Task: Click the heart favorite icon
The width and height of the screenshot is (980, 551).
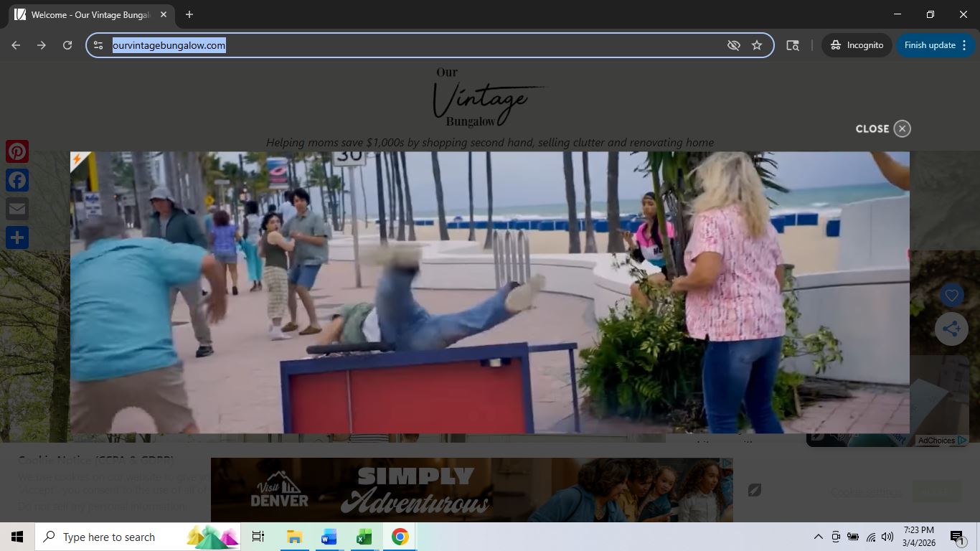Action: tap(951, 295)
